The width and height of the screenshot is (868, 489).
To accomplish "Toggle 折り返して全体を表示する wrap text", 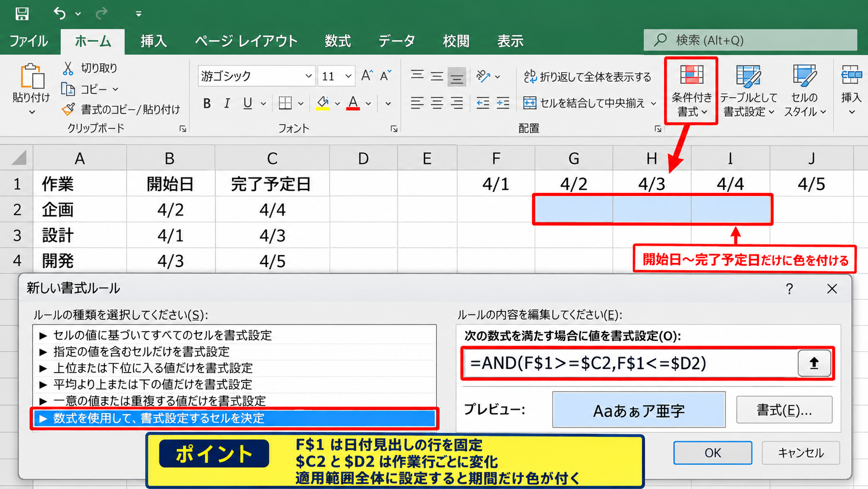I will [587, 77].
